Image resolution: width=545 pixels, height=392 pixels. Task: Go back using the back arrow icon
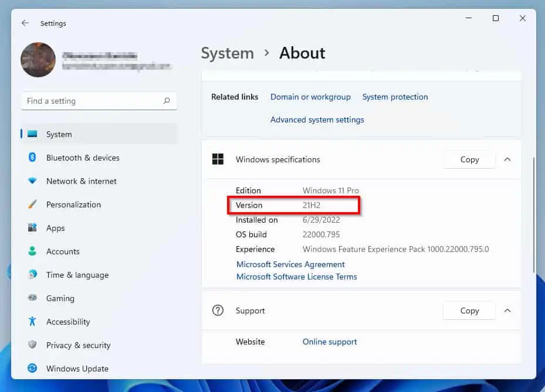click(25, 23)
